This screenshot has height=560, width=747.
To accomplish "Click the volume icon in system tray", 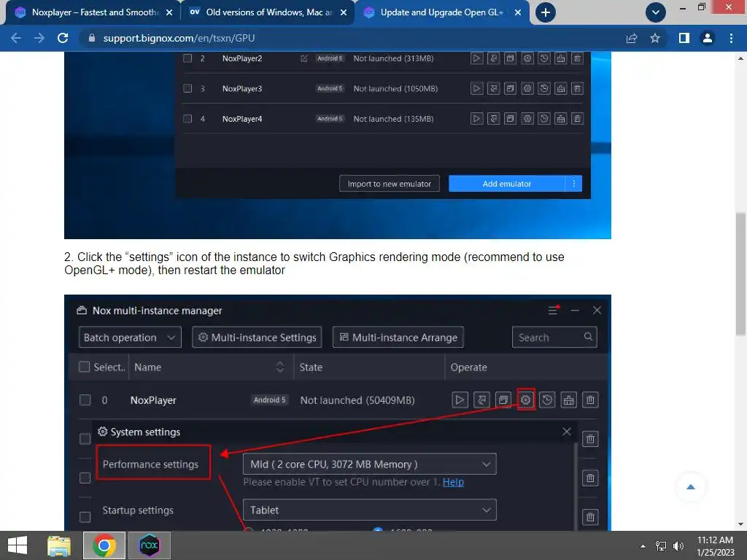I will point(678,546).
